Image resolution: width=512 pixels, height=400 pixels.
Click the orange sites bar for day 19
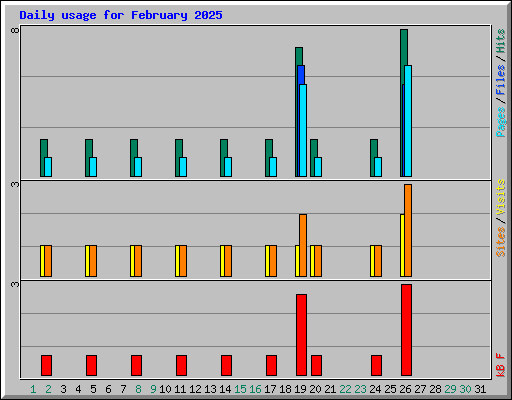(303, 245)
